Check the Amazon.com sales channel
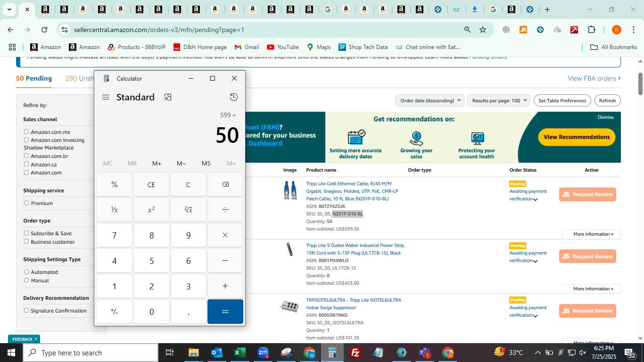Image resolution: width=644 pixels, height=362 pixels. click(x=26, y=173)
